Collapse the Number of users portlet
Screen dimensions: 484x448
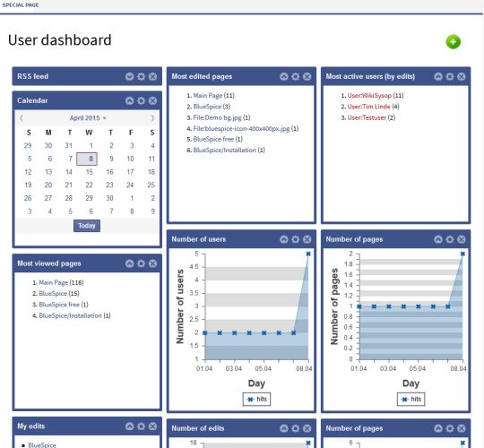coord(284,239)
